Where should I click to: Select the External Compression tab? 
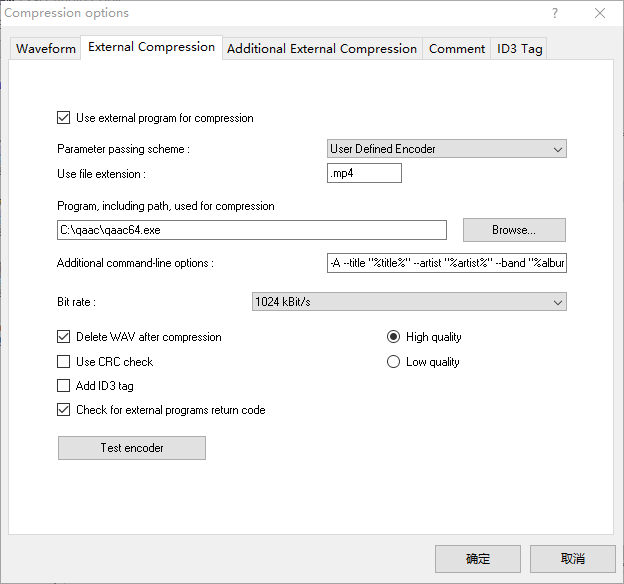pos(152,47)
